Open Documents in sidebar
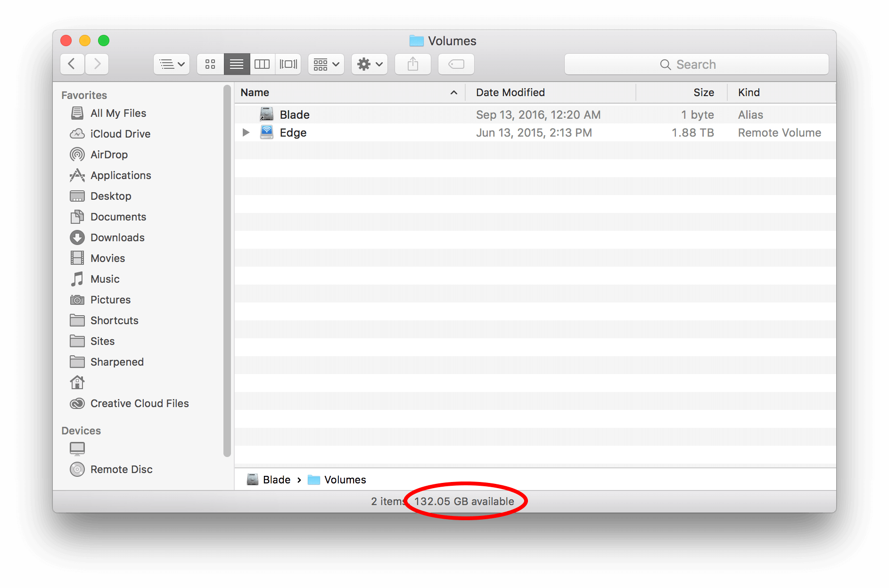889x588 pixels. 108,217
